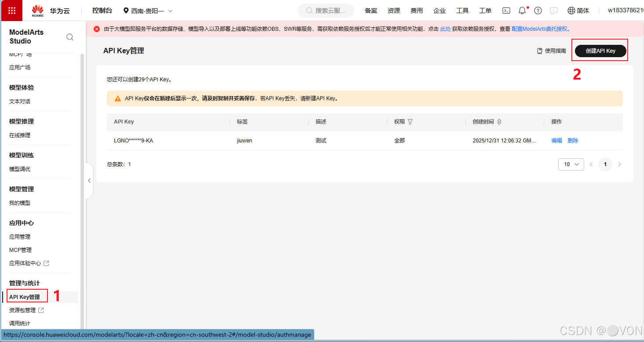
Task: Click the 此处 authorization link
Action: pos(445,28)
